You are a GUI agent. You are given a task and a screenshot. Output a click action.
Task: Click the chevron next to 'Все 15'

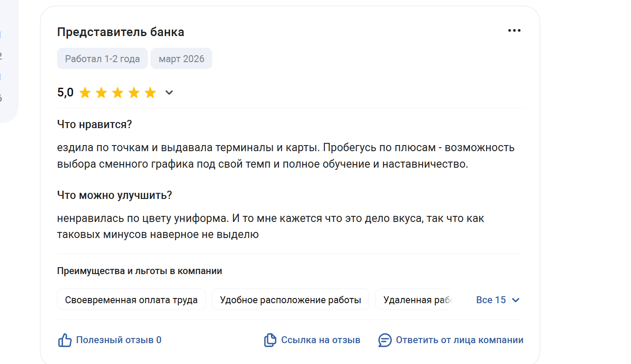pyautogui.click(x=516, y=300)
